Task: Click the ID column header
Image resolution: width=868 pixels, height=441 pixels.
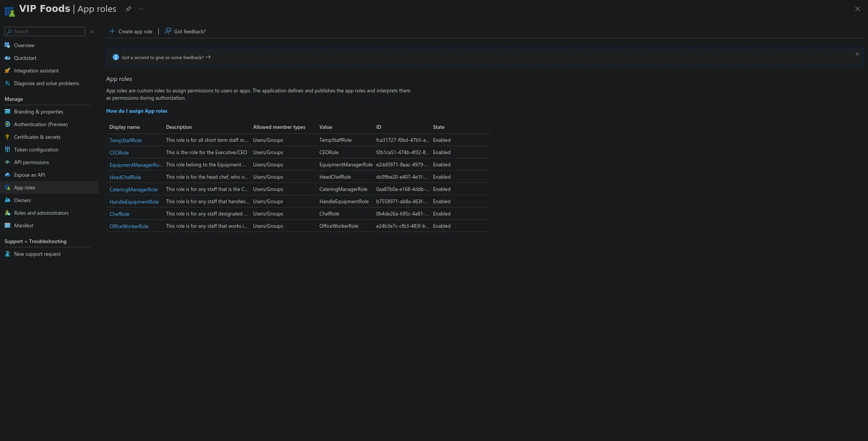Action: click(x=379, y=127)
